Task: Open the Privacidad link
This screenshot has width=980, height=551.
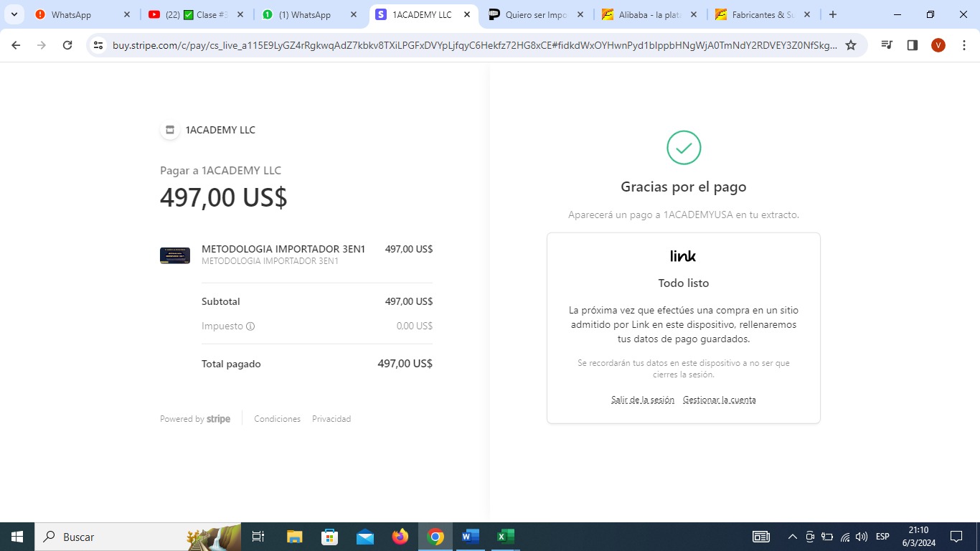Action: (x=331, y=419)
